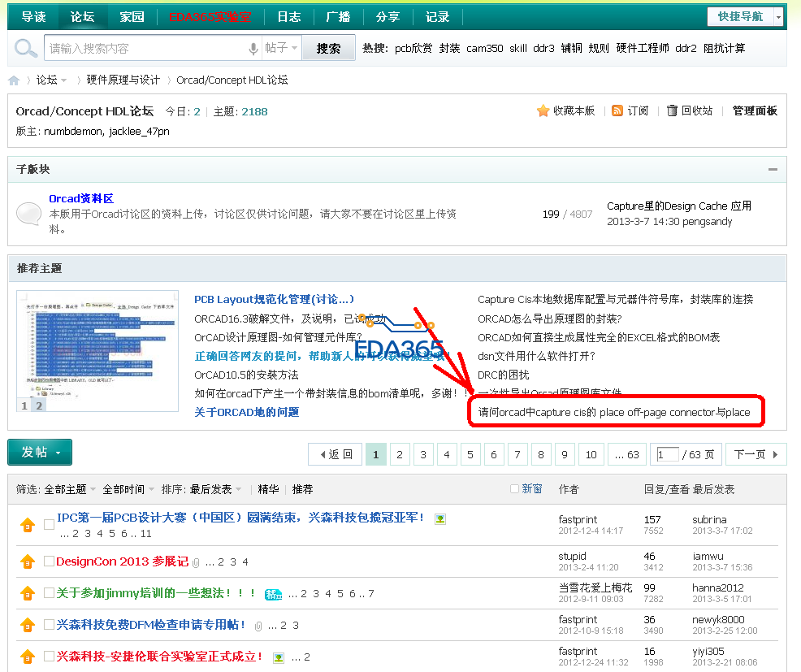
Task: Filter by 推荐 threads
Action: point(302,489)
